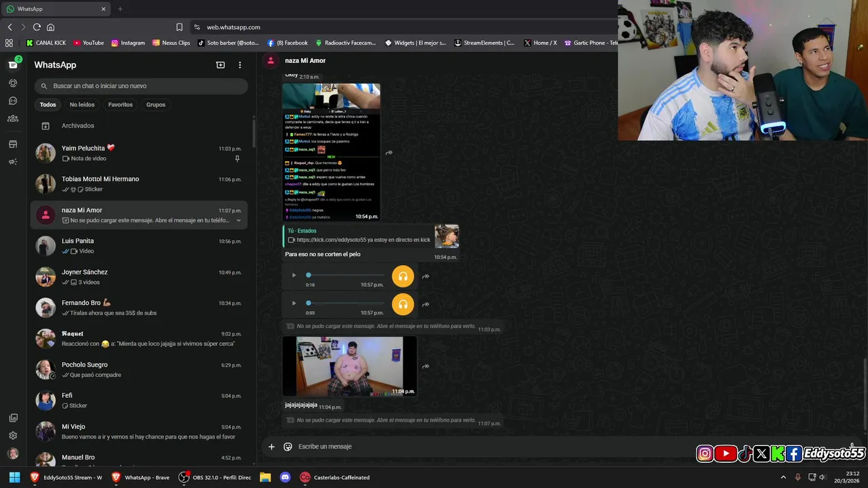Open File Explorer from taskbar
The width and height of the screenshot is (868, 488).
click(x=265, y=477)
